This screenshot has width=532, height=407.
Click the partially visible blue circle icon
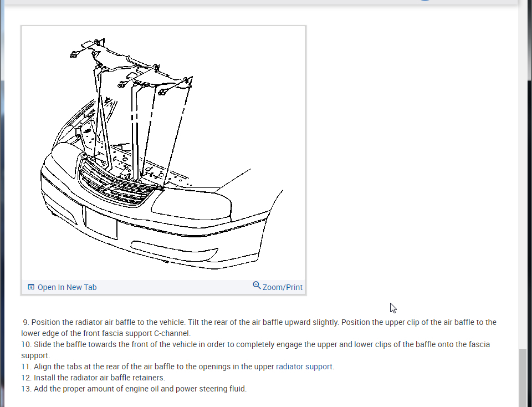coord(424,1)
